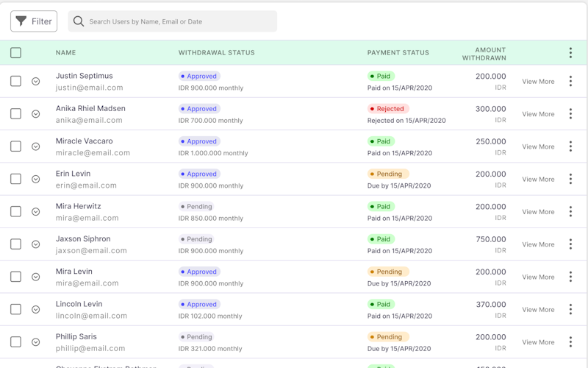Sort by the Withdrawal Status column header
The height and width of the screenshot is (368, 588).
click(x=216, y=53)
